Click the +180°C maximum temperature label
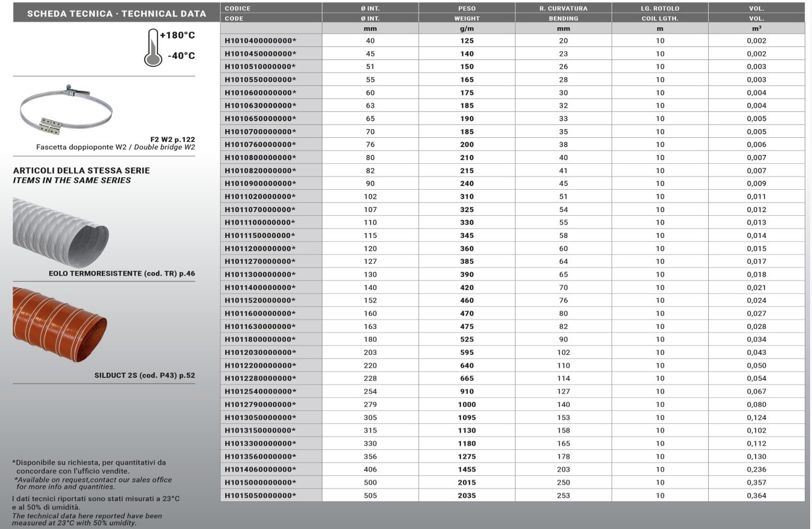The width and height of the screenshot is (812, 529). point(177,35)
